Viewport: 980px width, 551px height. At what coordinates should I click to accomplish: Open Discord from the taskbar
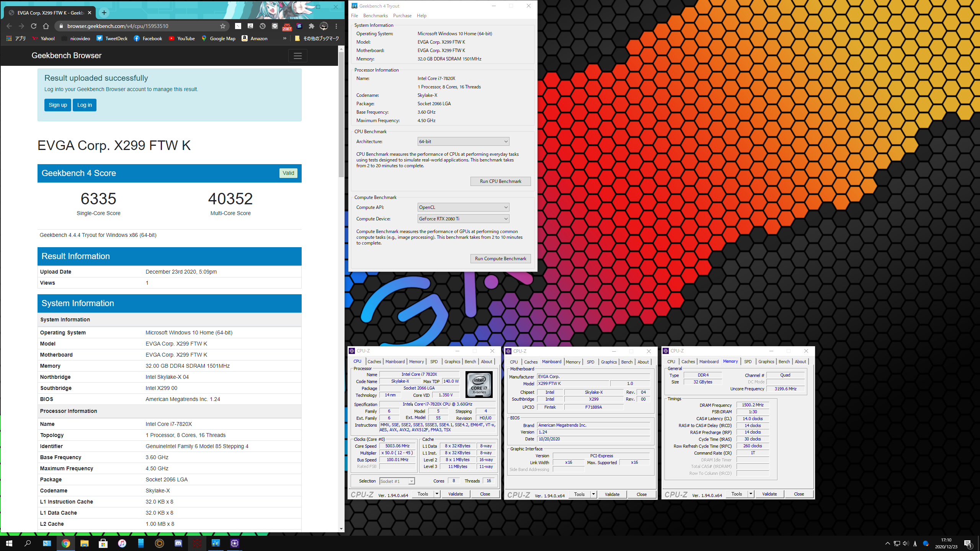[178, 543]
